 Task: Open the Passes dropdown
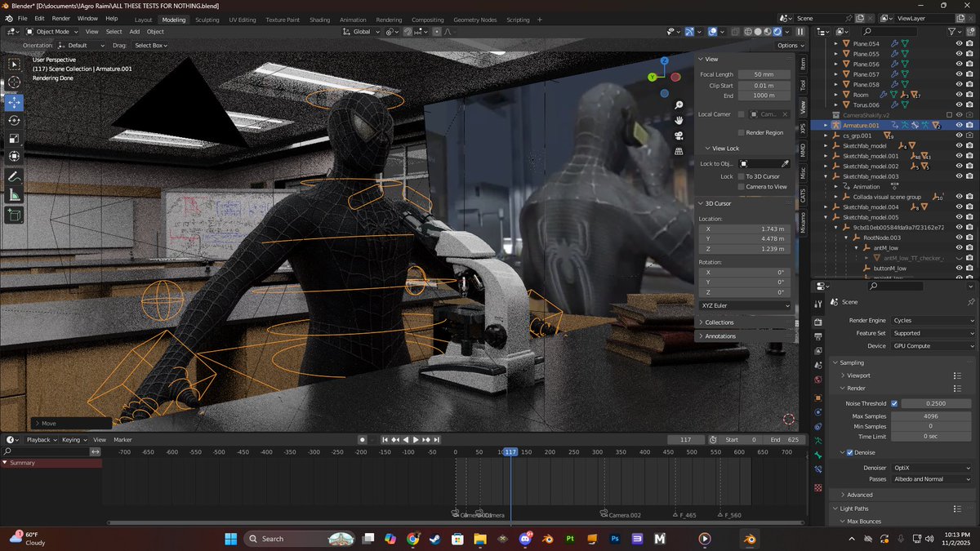[x=933, y=479]
